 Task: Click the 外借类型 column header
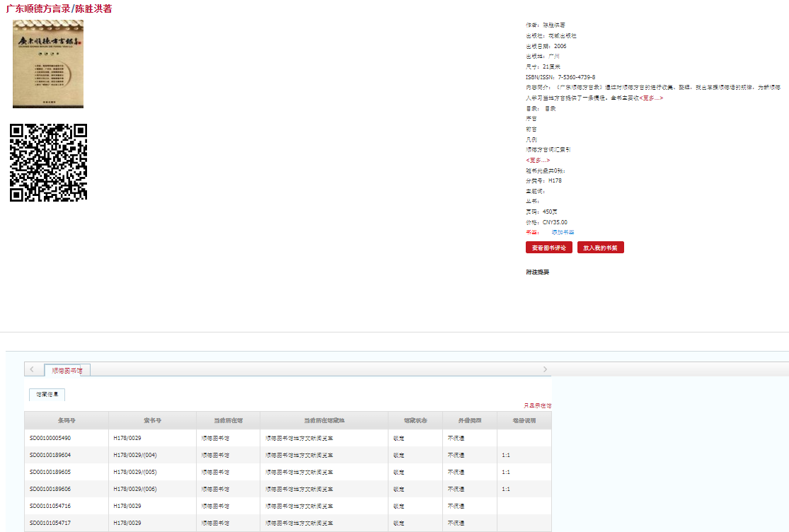click(469, 420)
